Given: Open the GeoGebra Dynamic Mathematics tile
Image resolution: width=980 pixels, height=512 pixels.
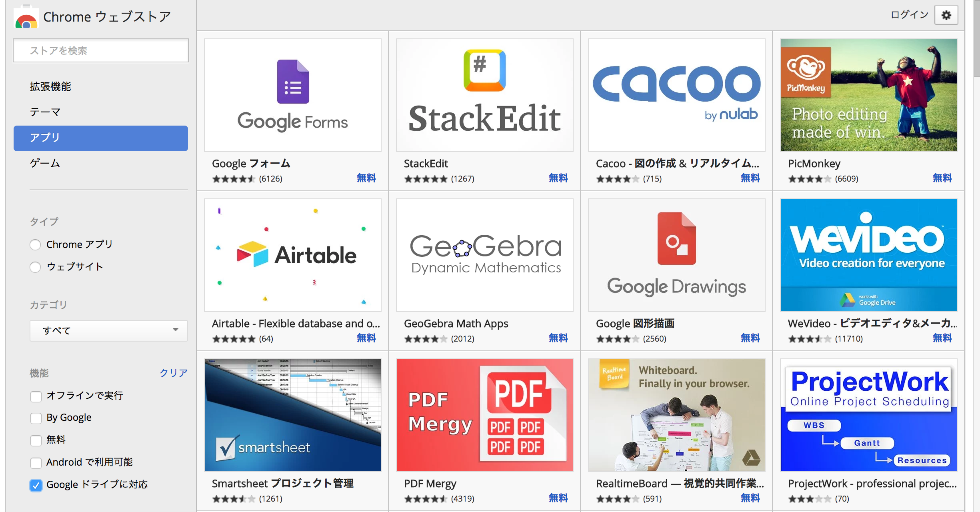Looking at the screenshot, I should coord(485,255).
